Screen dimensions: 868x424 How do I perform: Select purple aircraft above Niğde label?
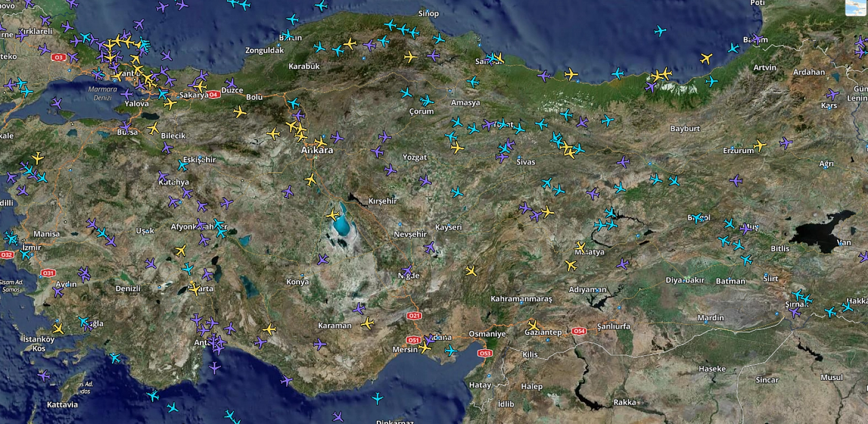click(408, 270)
